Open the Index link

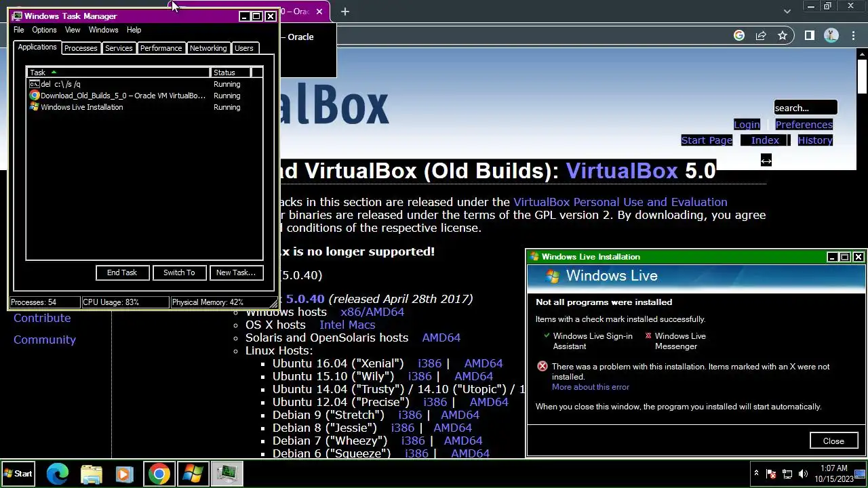click(765, 140)
